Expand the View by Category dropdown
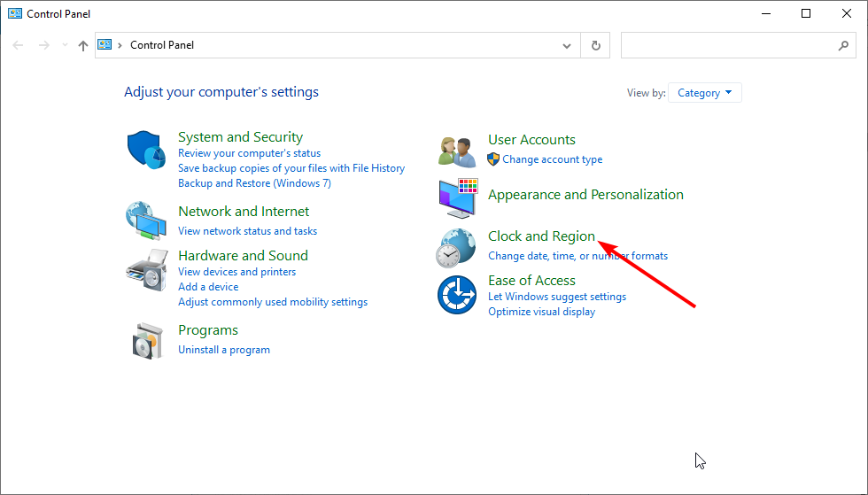Image resolution: width=868 pixels, height=495 pixels. click(x=705, y=92)
